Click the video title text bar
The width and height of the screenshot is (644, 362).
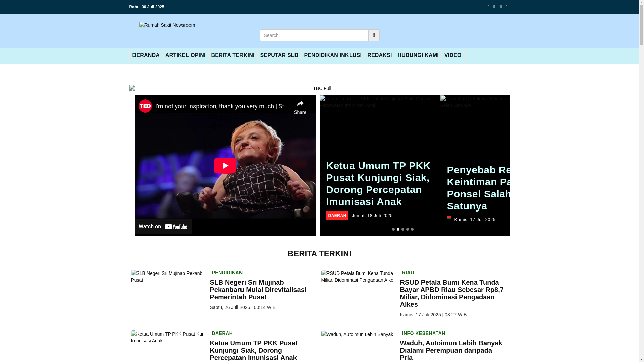tap(221, 106)
